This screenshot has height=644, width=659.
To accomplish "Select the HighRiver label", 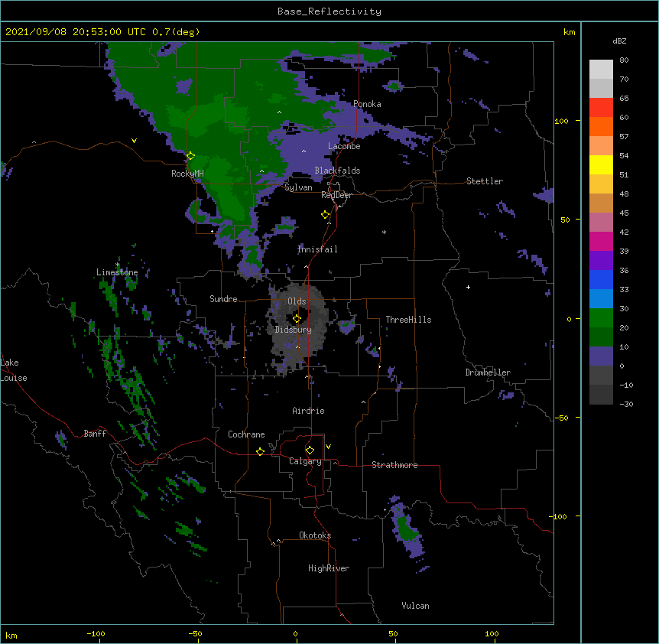I will point(329,568).
